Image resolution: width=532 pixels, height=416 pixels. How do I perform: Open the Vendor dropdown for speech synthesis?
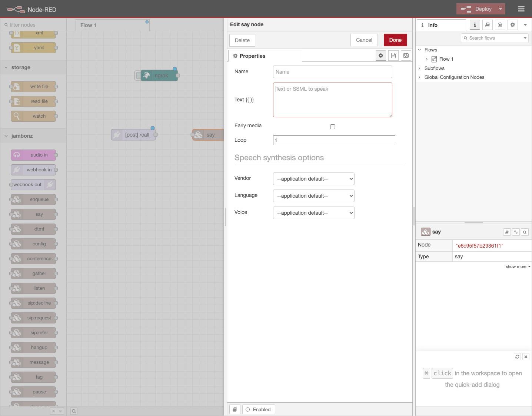pyautogui.click(x=313, y=179)
